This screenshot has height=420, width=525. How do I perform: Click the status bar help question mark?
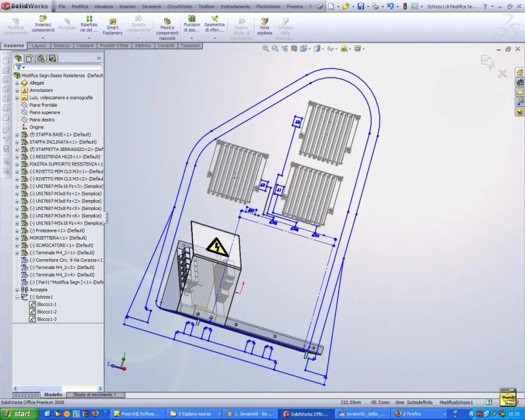click(489, 402)
